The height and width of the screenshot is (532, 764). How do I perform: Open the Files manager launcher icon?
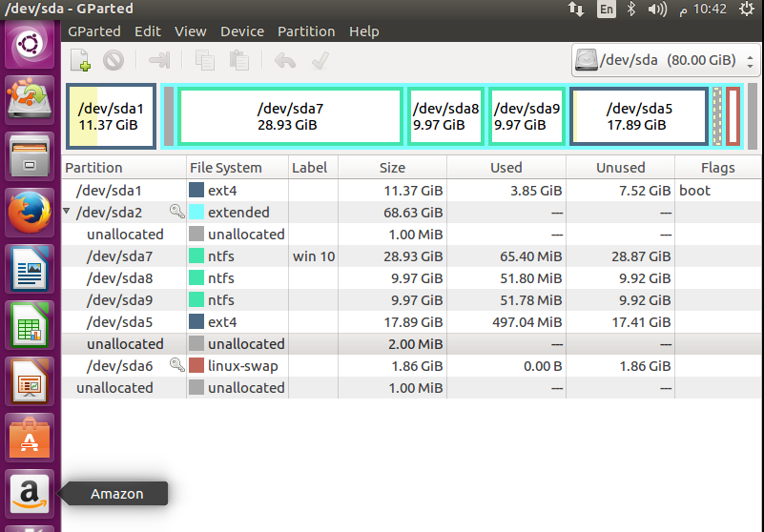click(30, 156)
